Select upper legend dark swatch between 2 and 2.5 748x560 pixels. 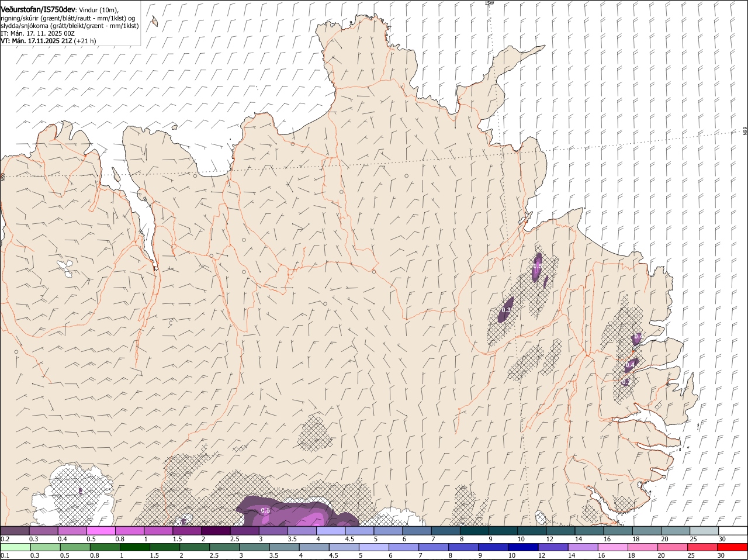pyautogui.click(x=216, y=531)
